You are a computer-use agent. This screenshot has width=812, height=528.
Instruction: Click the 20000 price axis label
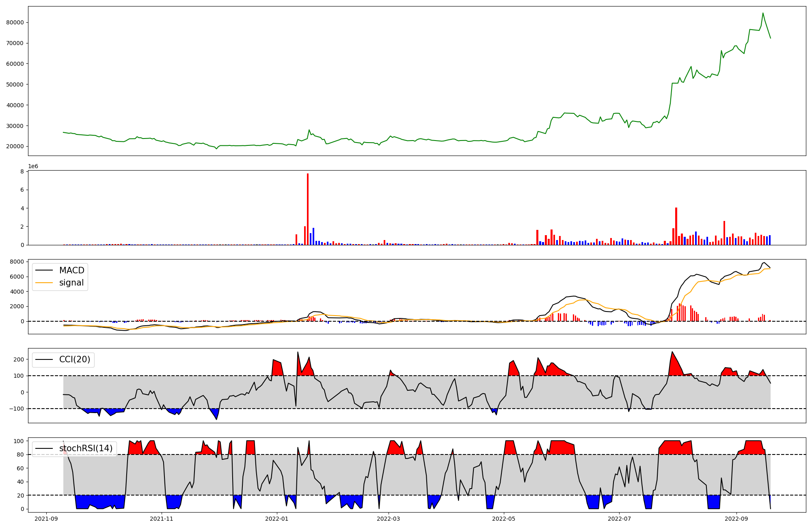[15, 146]
